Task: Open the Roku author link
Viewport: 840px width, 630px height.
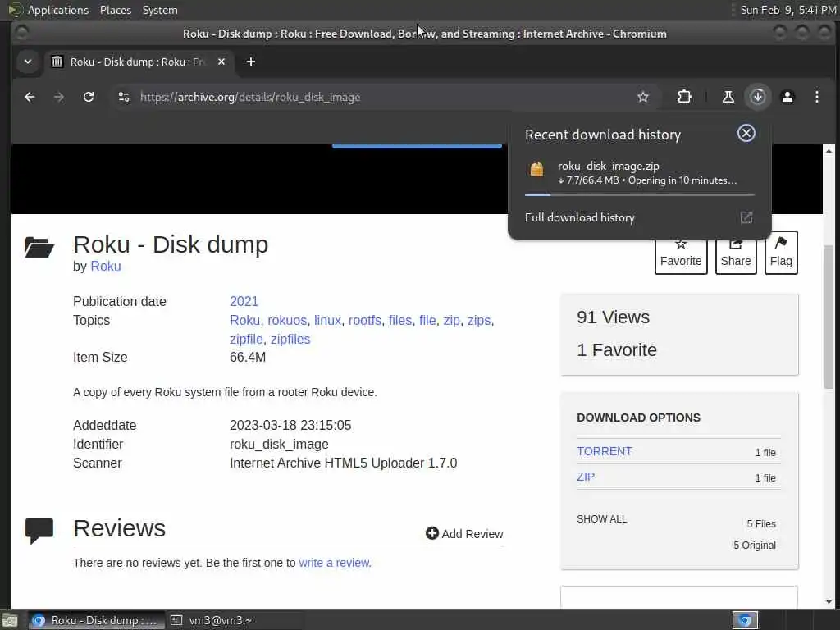Action: click(x=106, y=267)
